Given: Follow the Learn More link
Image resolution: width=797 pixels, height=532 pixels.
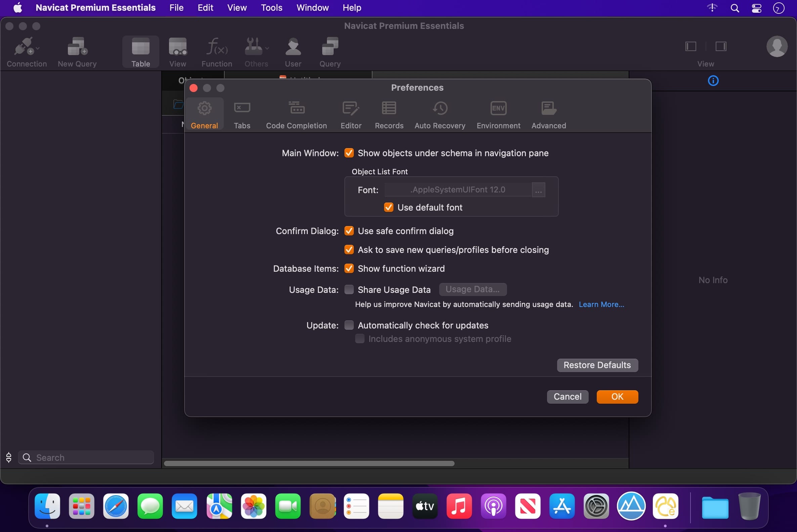Looking at the screenshot, I should point(601,304).
